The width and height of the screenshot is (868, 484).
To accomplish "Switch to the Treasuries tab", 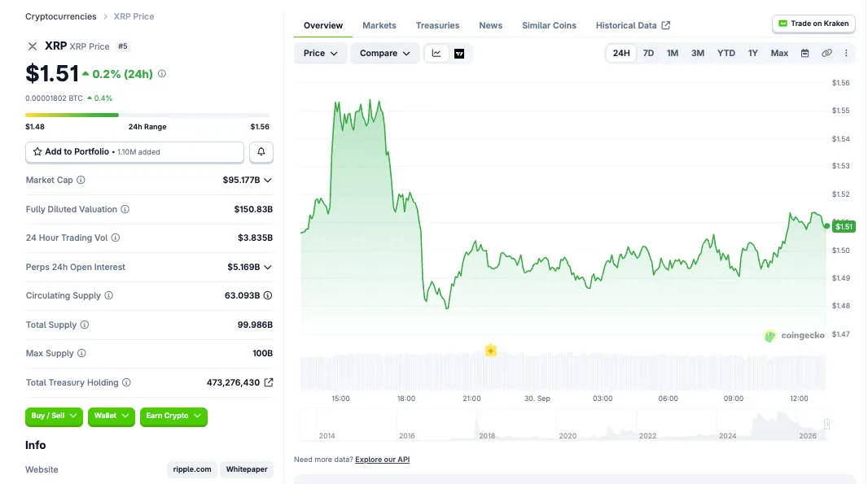I will point(437,25).
